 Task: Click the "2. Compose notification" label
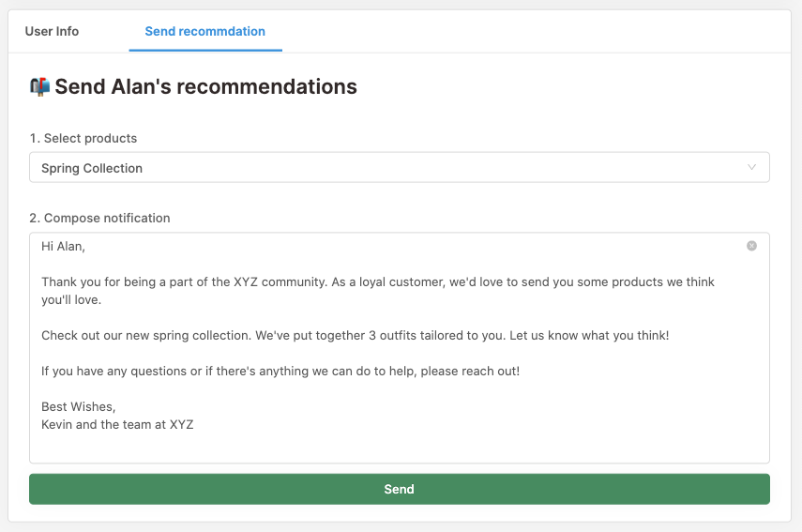pyautogui.click(x=99, y=218)
